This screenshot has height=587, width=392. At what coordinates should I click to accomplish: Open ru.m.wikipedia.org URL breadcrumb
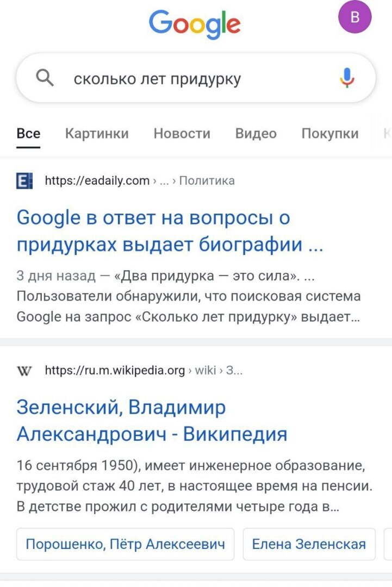point(115,371)
